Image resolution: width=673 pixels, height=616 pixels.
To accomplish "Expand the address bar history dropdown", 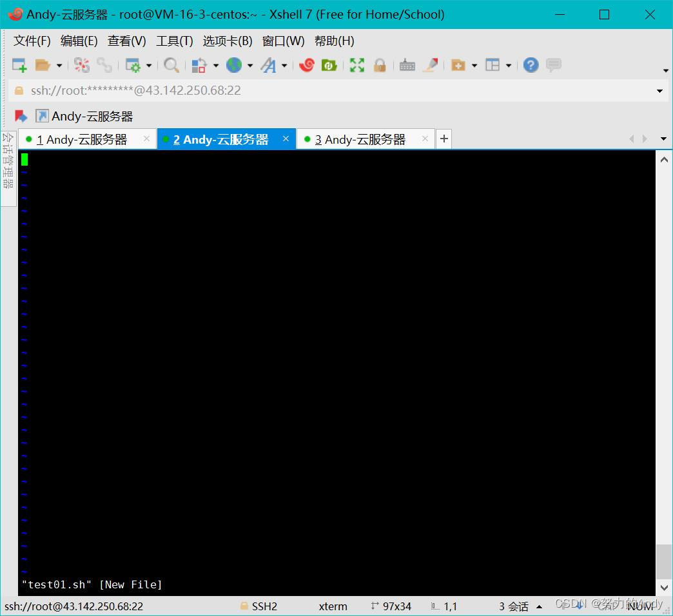I will [659, 90].
